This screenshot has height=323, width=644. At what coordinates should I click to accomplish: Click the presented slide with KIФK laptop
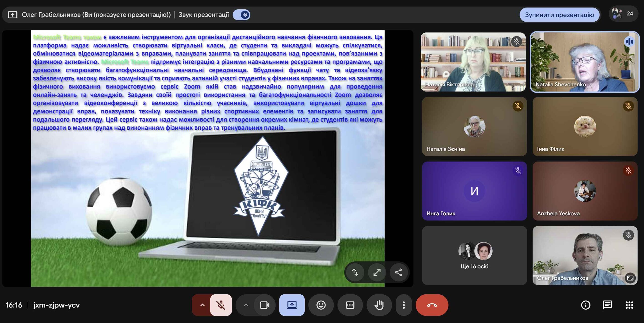(x=208, y=158)
